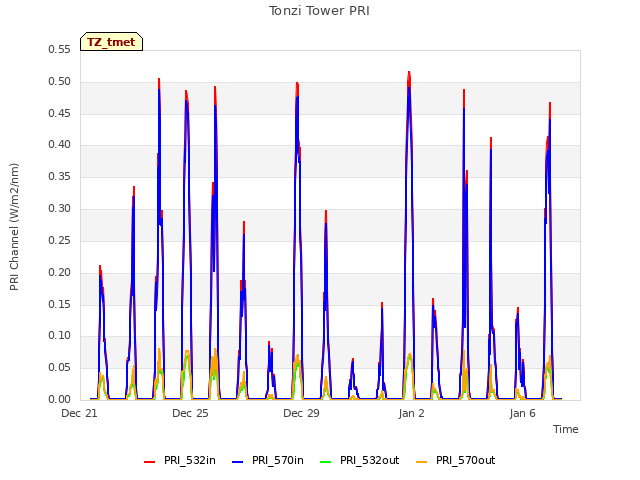Click the Jan 2 x-axis tick label
This screenshot has height=480, width=640.
tap(411, 413)
